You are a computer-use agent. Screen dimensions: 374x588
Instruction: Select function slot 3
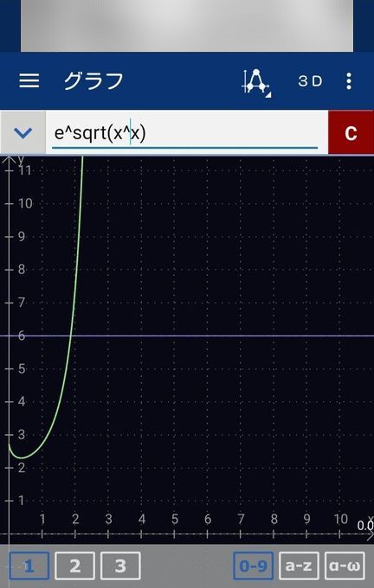[x=120, y=566]
